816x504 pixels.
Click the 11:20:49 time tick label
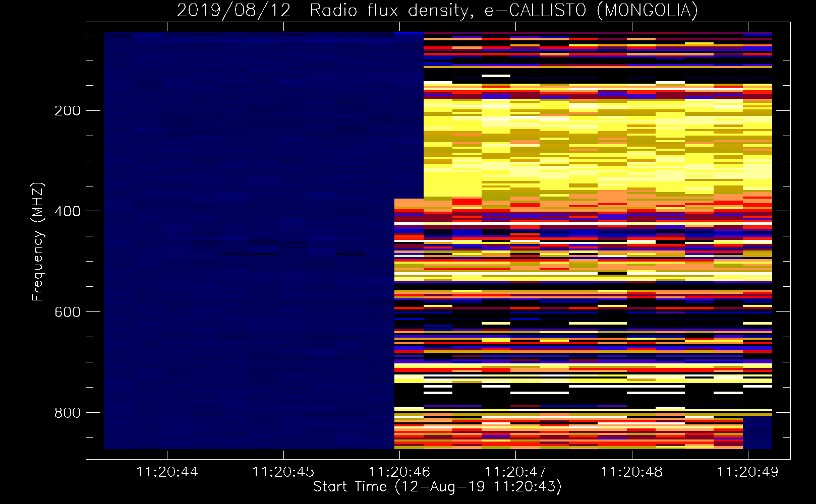tap(748, 472)
